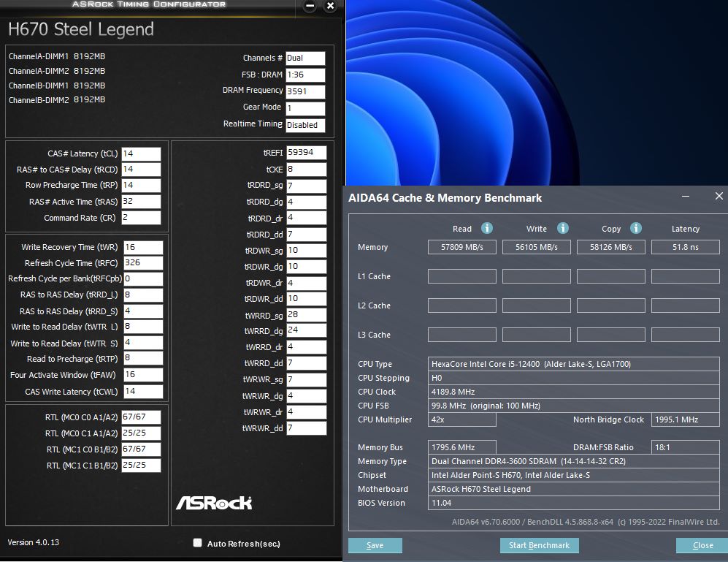
Task: Select the Realtime Timing field
Action: pyautogui.click(x=305, y=125)
